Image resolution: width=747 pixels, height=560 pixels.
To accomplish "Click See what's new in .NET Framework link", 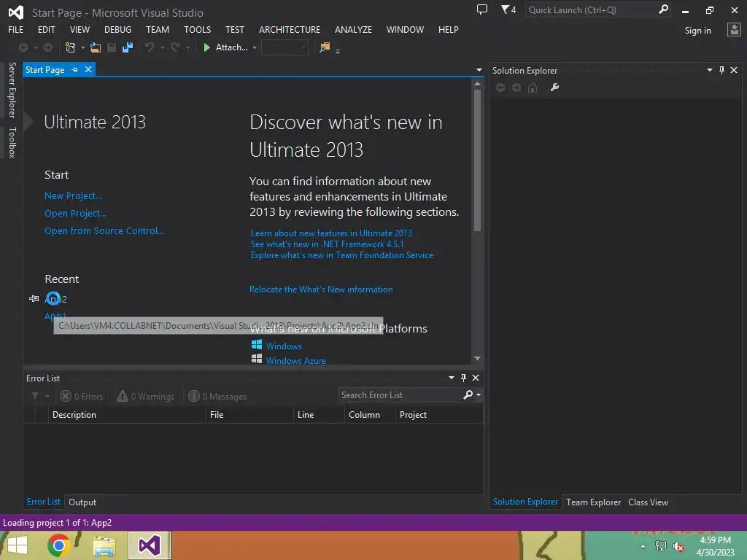I will pyautogui.click(x=328, y=244).
